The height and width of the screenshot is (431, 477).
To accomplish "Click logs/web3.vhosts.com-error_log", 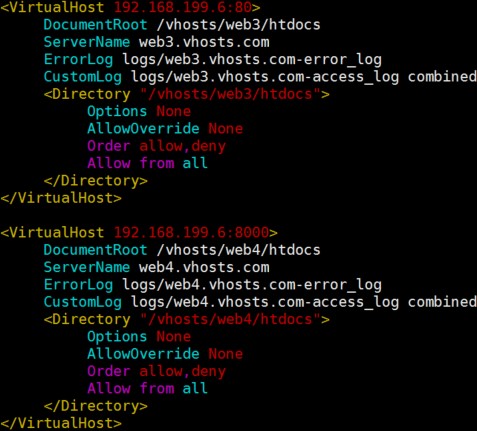I will point(252,60).
